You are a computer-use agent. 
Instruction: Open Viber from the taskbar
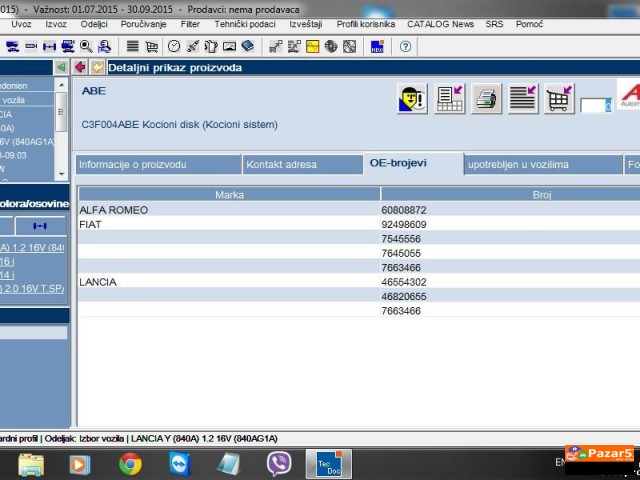point(279,464)
